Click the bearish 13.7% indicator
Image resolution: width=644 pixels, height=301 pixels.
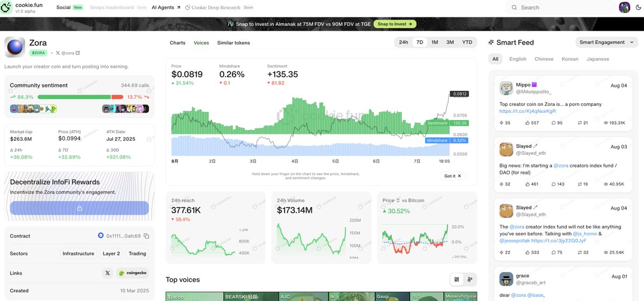click(x=138, y=97)
